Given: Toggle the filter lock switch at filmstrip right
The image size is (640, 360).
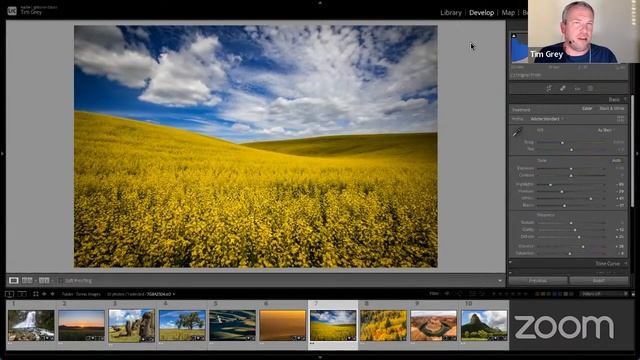Looking at the screenshot, I should (633, 294).
